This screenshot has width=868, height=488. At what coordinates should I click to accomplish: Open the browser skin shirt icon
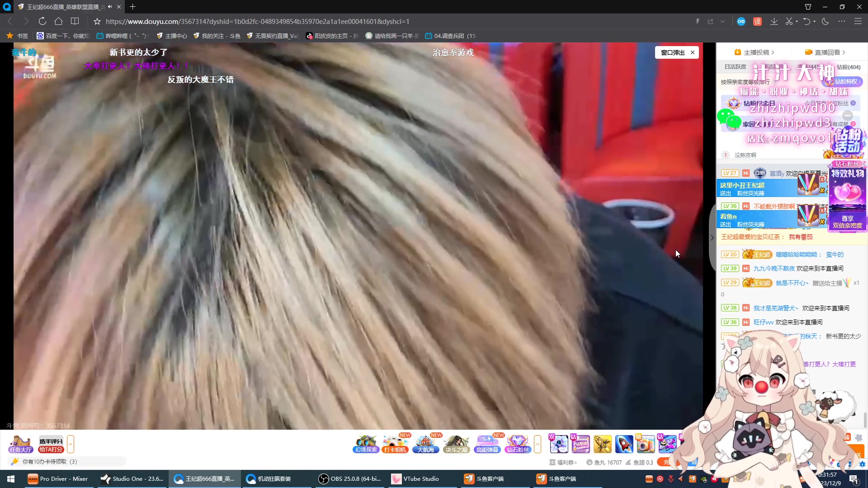(808, 7)
